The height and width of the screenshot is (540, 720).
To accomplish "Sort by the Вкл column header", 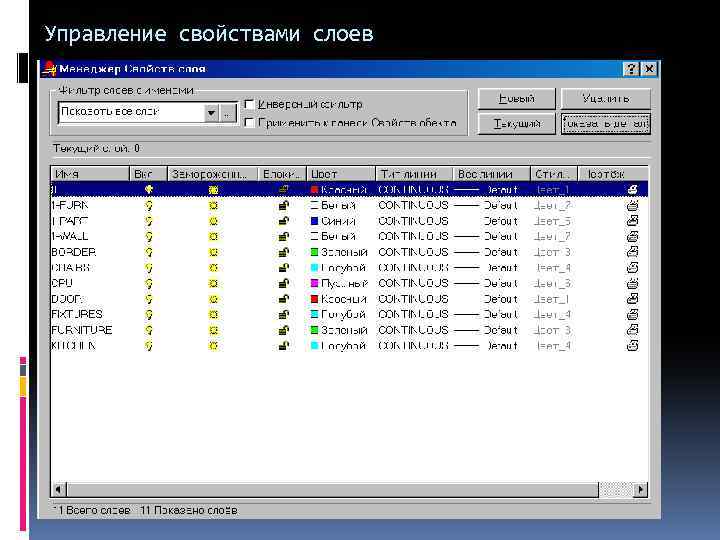I will coord(148,174).
